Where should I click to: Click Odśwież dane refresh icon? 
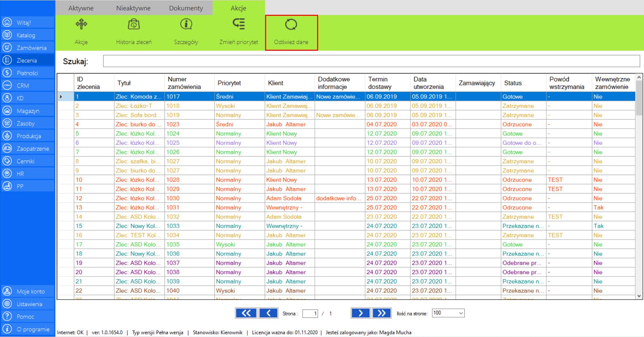point(291,24)
